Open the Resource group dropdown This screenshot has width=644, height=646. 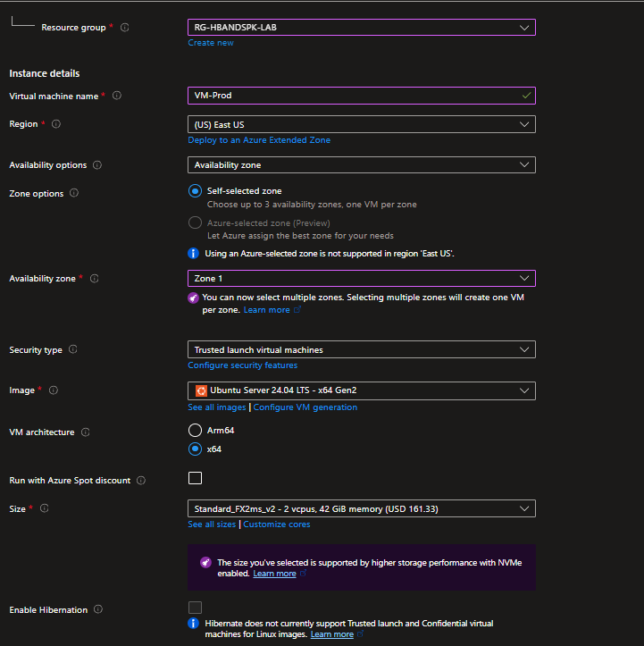[x=362, y=28]
